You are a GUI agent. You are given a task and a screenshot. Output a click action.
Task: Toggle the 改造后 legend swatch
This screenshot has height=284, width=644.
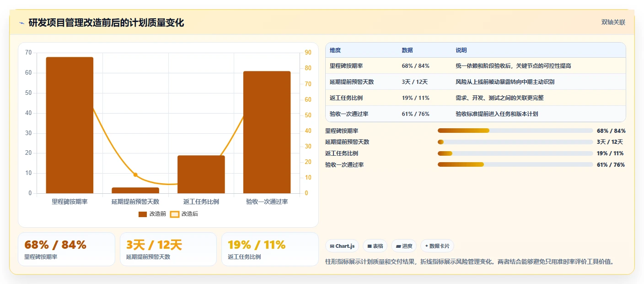coord(175,214)
